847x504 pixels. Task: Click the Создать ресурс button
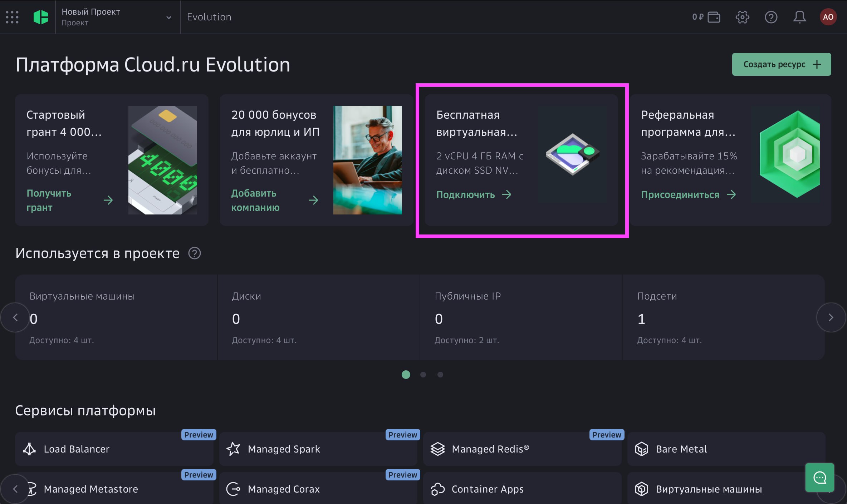click(782, 64)
